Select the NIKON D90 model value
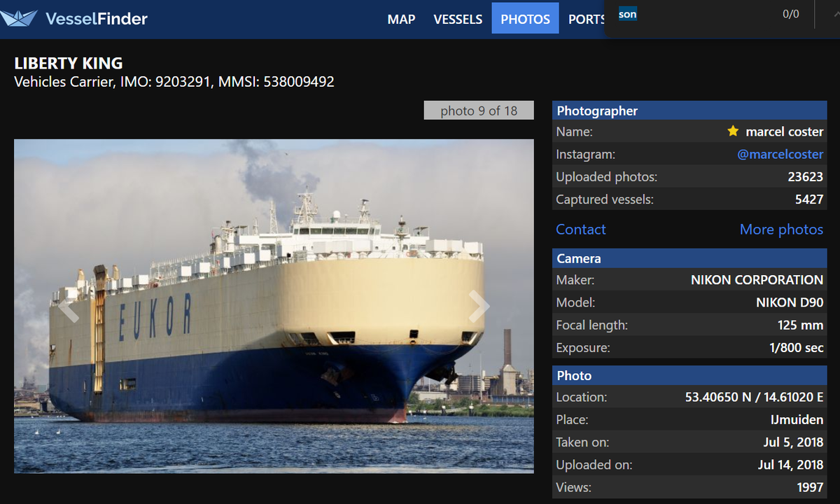The image size is (840, 504). (790, 303)
